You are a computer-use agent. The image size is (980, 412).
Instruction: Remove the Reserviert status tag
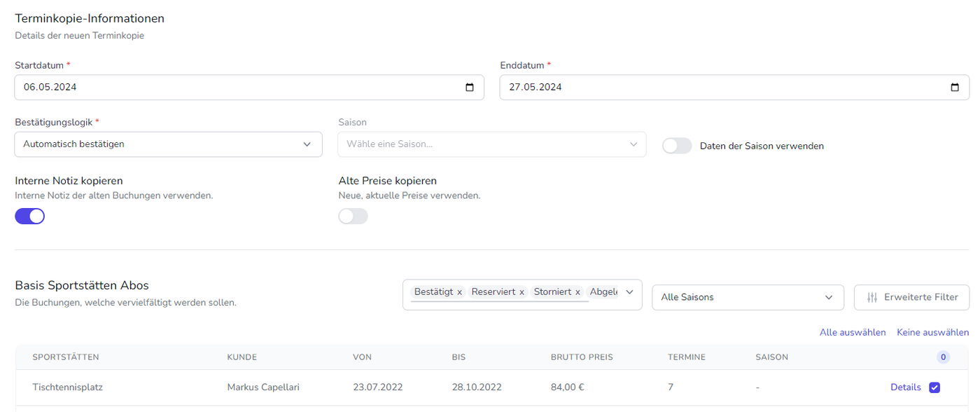pos(521,292)
